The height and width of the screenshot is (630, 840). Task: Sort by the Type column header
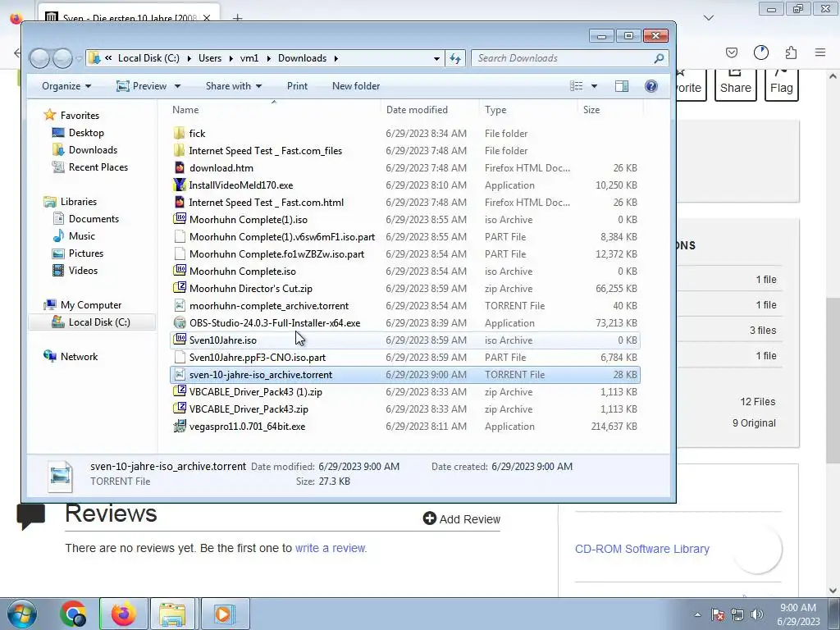[x=529, y=110]
